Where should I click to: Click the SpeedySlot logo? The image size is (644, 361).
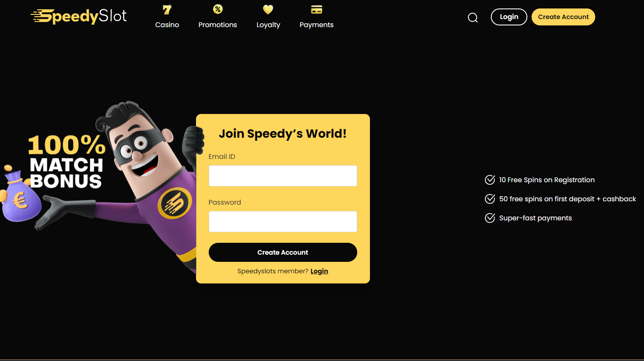coord(79,17)
